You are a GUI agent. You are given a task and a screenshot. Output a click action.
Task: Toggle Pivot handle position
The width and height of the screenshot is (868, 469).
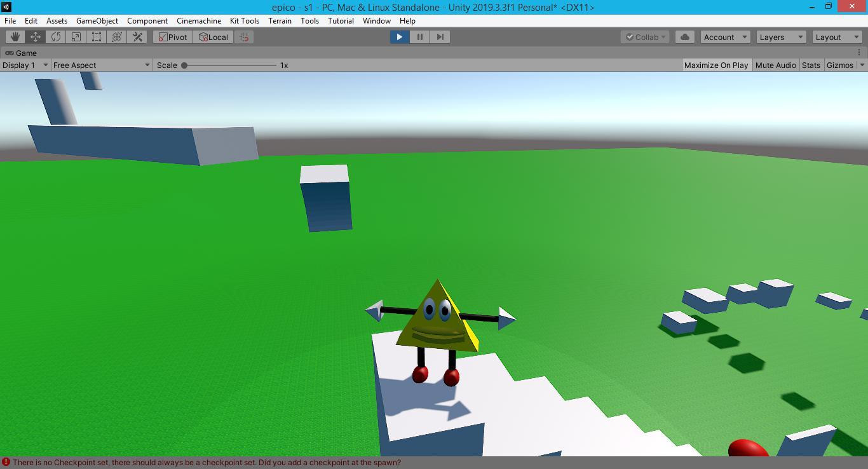click(173, 37)
